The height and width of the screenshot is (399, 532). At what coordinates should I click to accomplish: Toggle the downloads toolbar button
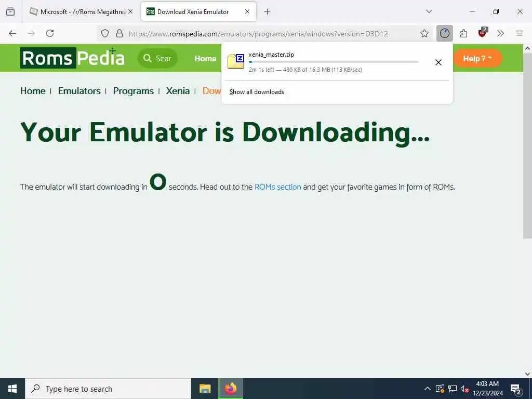coord(445,33)
